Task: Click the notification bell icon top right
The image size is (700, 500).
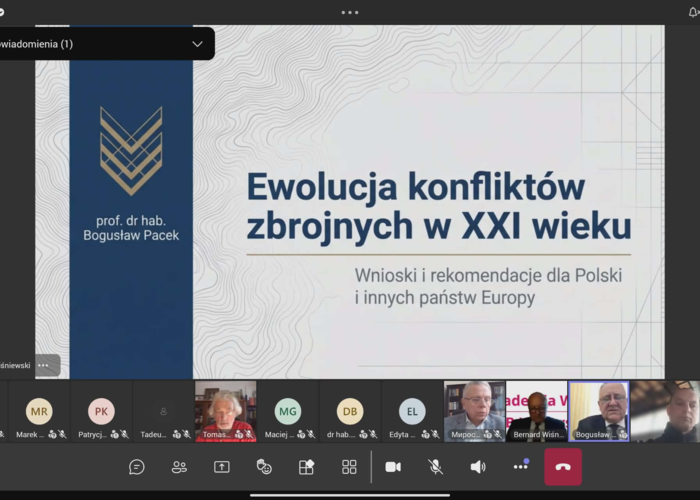Action: click(x=693, y=12)
